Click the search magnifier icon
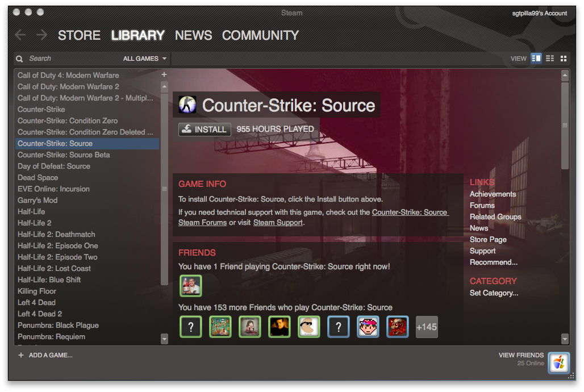Viewport: 584px width, 392px height. (19, 59)
